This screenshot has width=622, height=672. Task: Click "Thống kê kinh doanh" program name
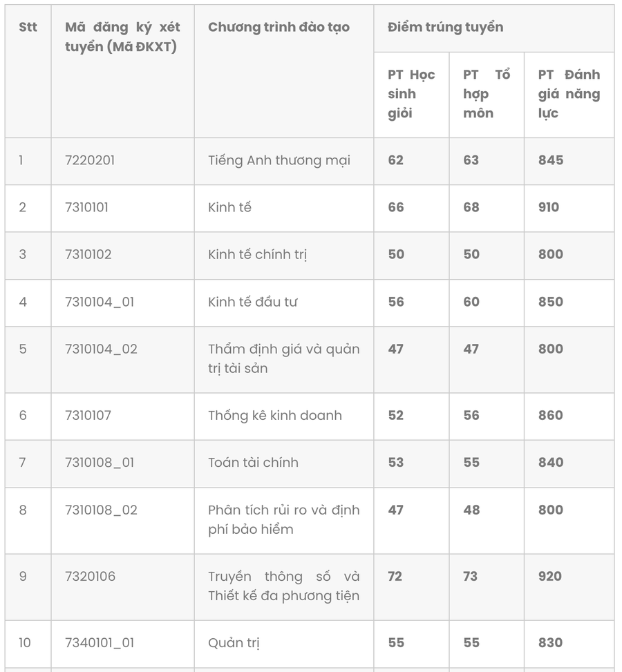coord(274,415)
